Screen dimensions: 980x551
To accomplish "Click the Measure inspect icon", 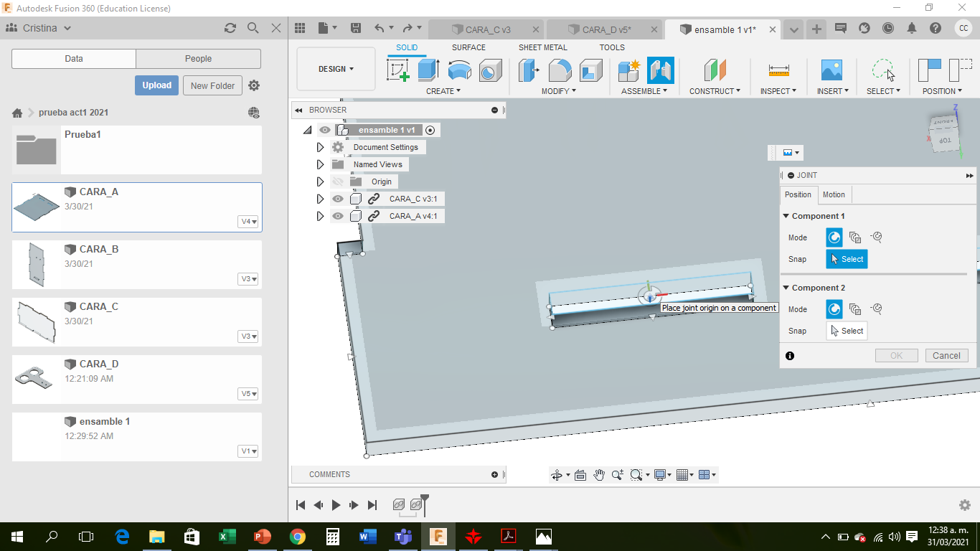I will 778,70.
